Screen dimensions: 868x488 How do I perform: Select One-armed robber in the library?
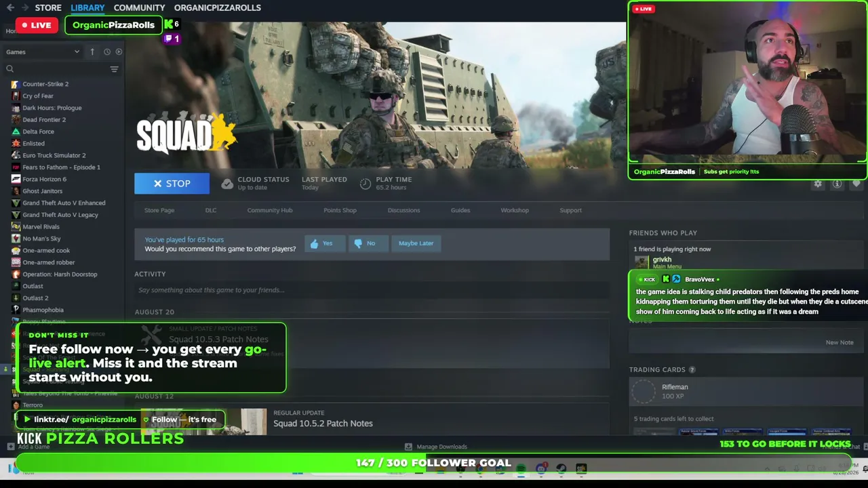click(x=48, y=262)
